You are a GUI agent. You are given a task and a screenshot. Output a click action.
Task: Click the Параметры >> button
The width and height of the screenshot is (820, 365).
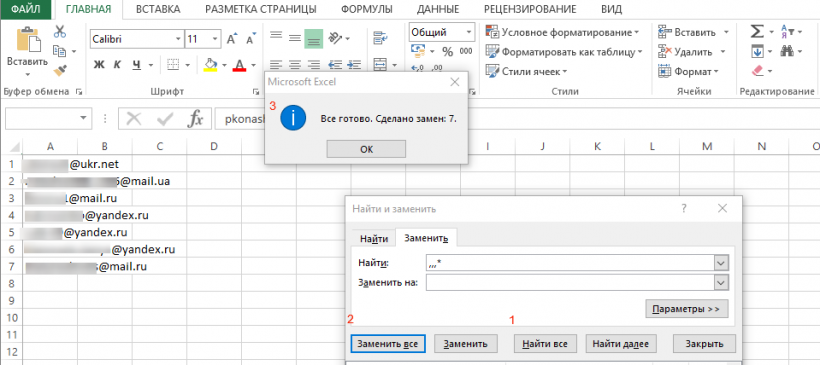686,310
